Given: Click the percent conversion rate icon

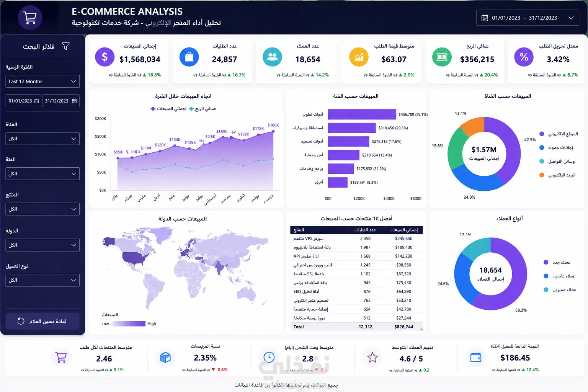Looking at the screenshot, I should 524,57.
